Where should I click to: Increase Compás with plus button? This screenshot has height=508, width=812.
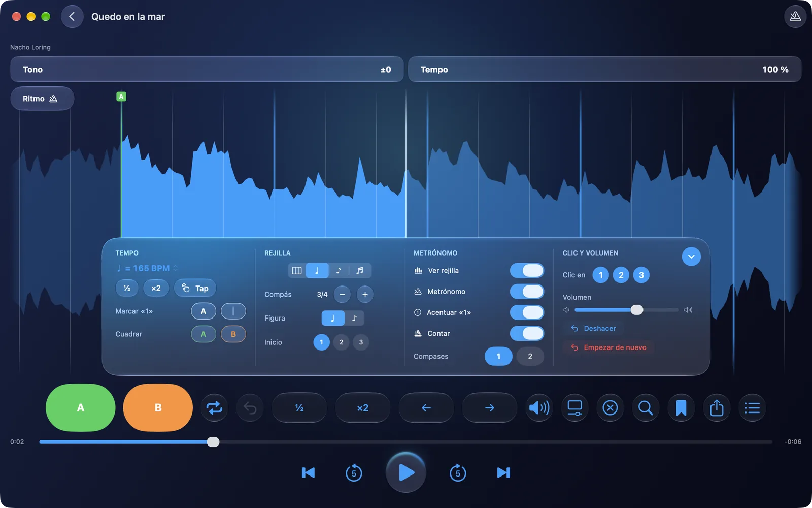pos(365,294)
